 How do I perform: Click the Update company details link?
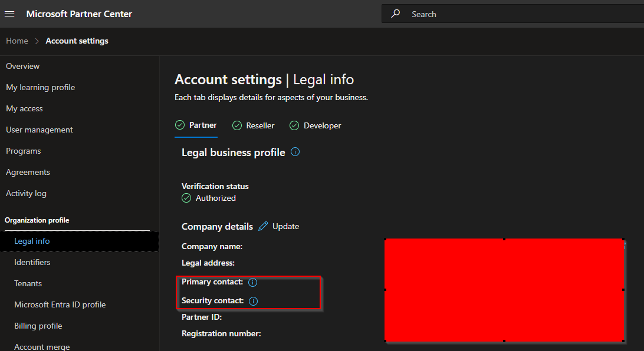click(285, 226)
